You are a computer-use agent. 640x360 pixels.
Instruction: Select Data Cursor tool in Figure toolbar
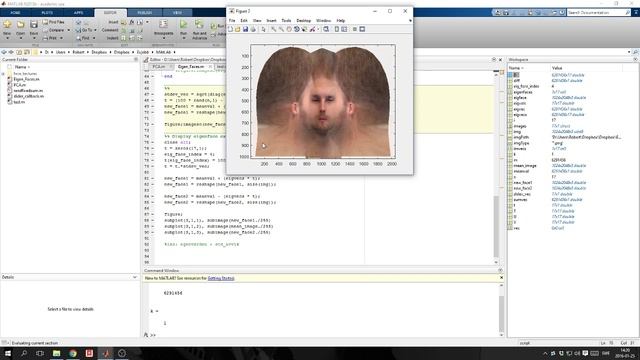click(x=304, y=29)
